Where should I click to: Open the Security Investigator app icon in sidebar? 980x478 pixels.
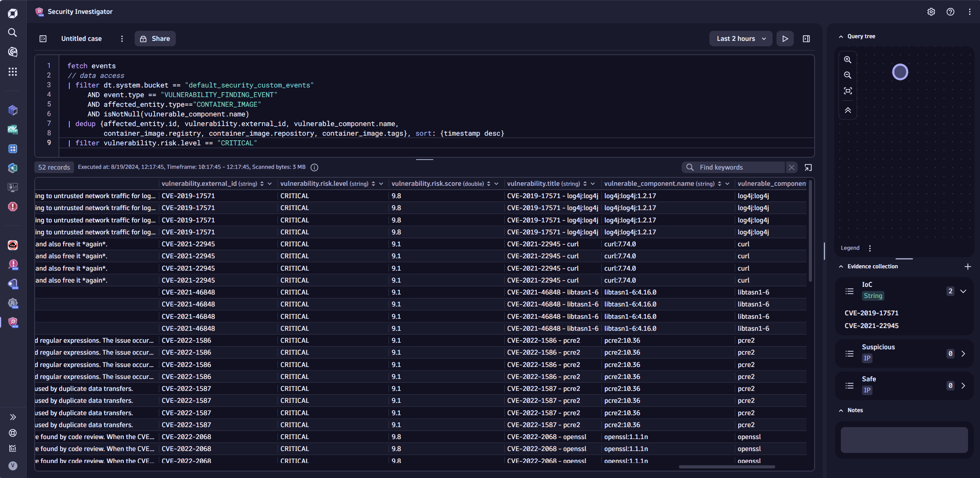pos(13,322)
